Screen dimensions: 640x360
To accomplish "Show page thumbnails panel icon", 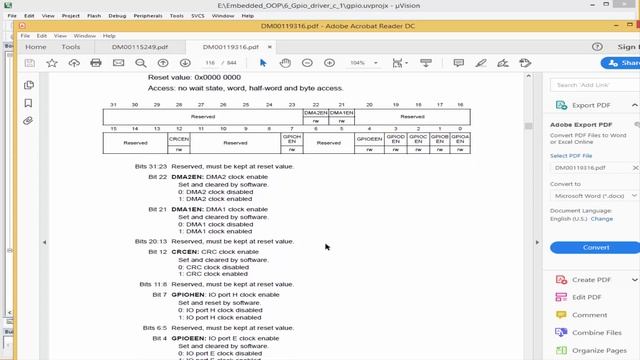I will point(29,85).
